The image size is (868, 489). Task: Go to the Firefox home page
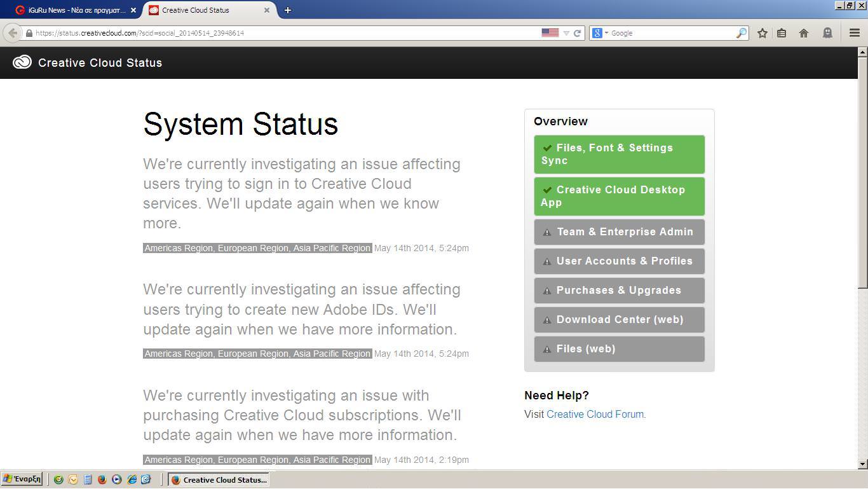(x=804, y=33)
